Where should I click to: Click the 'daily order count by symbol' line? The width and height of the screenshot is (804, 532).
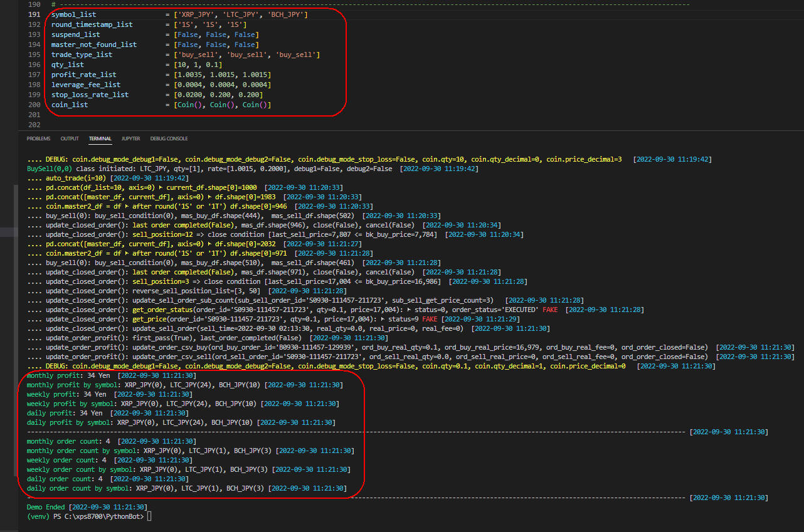186,488
